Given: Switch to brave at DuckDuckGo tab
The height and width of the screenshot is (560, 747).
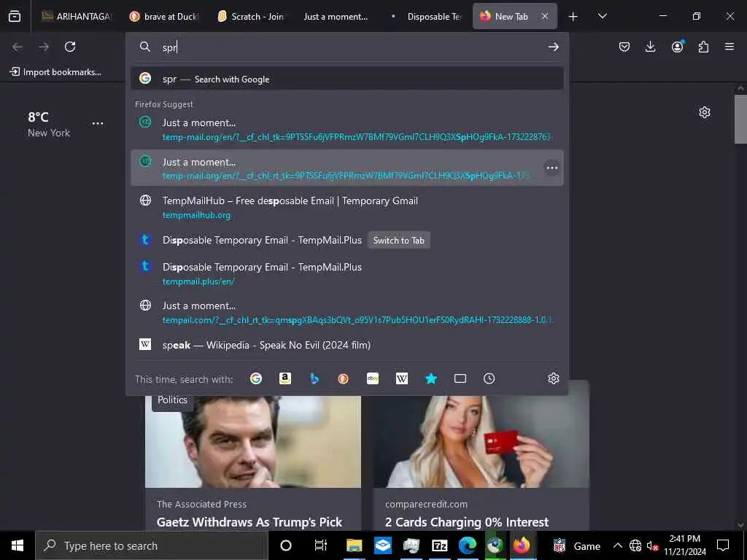Looking at the screenshot, I should (x=165, y=16).
